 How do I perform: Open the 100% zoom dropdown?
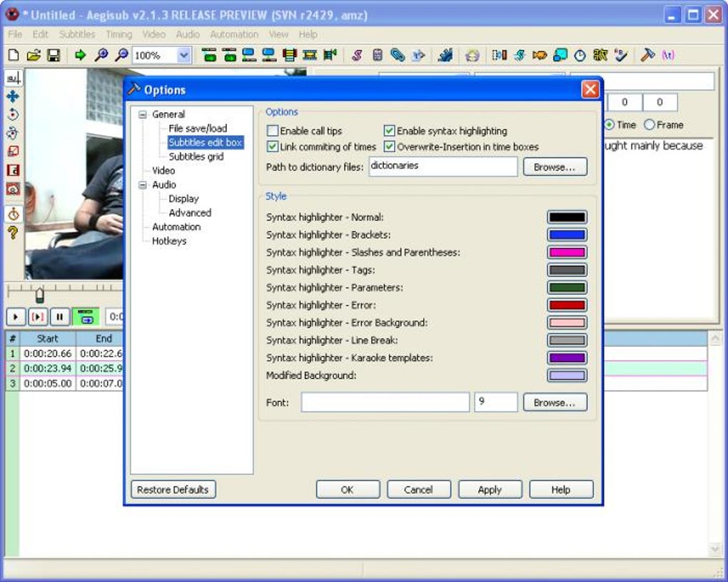coord(184,55)
